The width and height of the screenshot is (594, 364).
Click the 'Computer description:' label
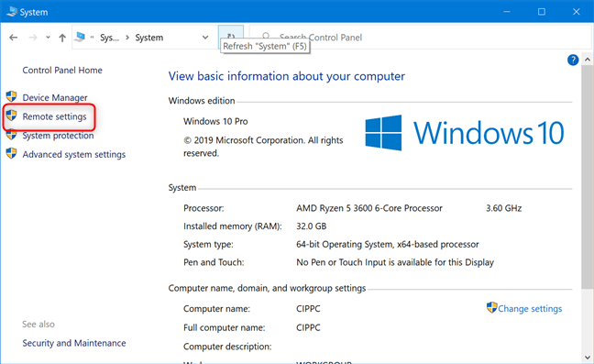coord(227,347)
